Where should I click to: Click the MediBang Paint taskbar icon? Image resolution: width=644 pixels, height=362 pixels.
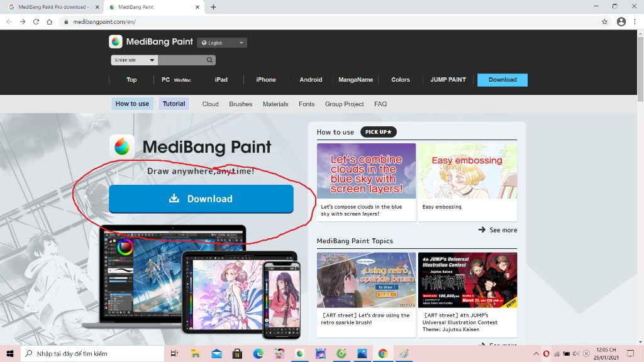coord(300,353)
